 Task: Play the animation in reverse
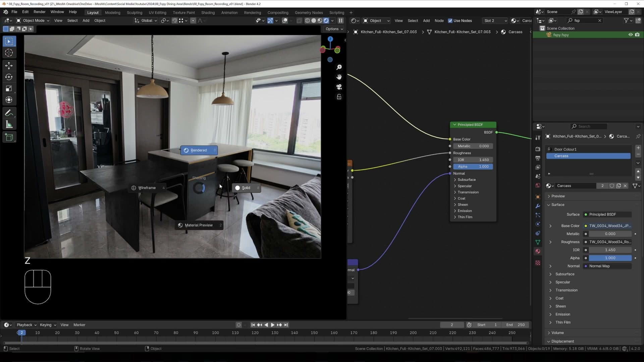click(x=266, y=325)
